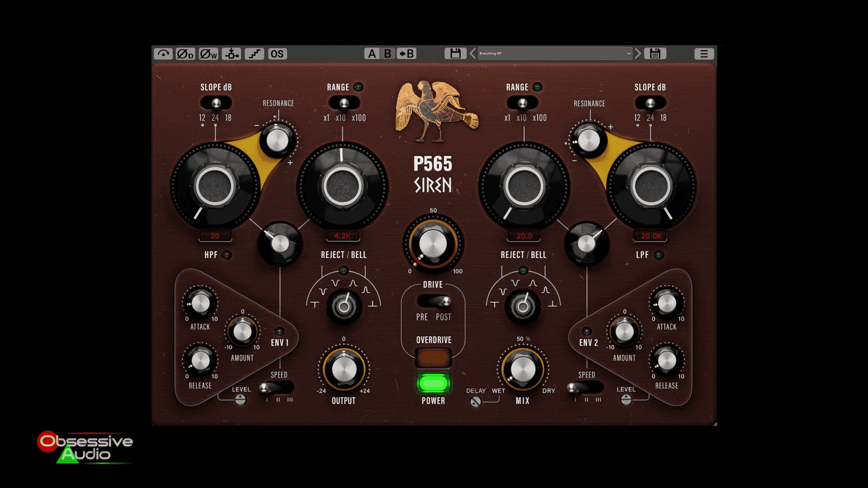This screenshot has width=868, height=488.
Task: Select the A comparison slot
Action: click(x=372, y=54)
